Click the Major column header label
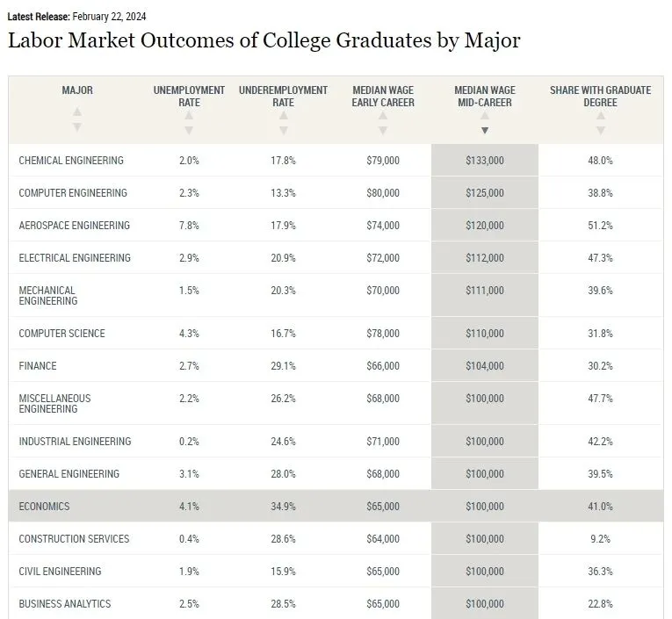 [77, 90]
